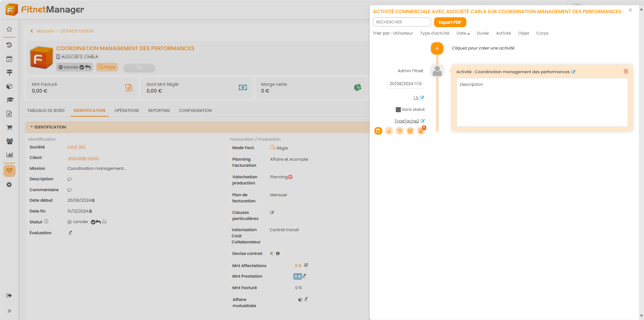Switch to the OPÉRATIONS tab
Screen dimensions: 644x320
126,111
